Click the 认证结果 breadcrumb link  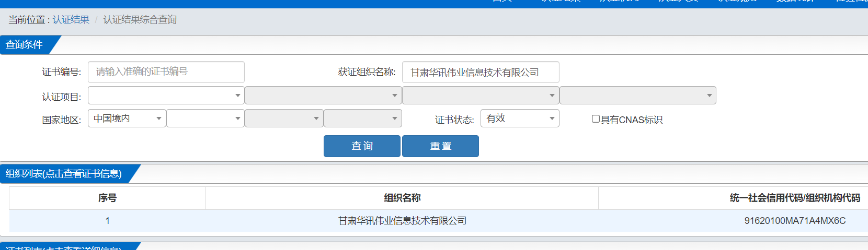[x=71, y=20]
